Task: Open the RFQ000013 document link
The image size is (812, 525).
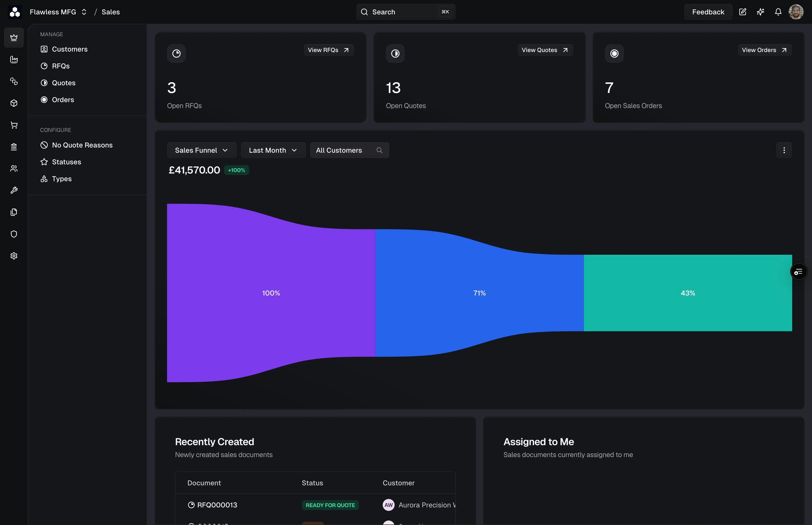Action: pos(217,505)
